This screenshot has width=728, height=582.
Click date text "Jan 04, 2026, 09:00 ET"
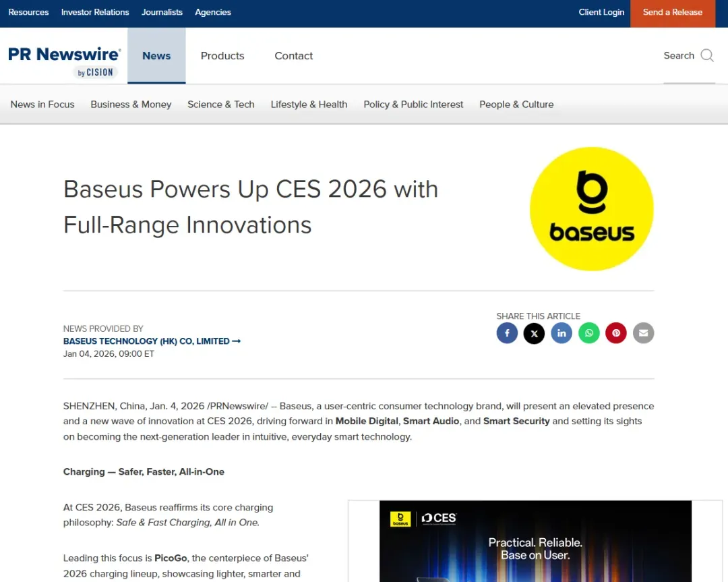(109, 354)
